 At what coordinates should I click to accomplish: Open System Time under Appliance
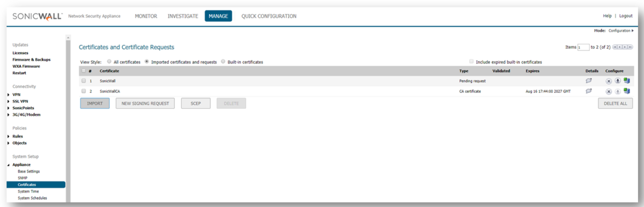point(28,191)
